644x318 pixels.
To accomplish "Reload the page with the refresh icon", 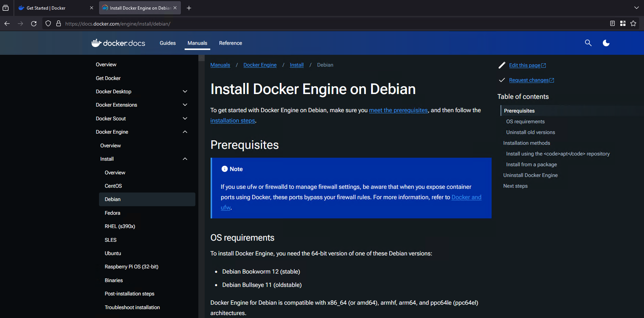I will (34, 24).
